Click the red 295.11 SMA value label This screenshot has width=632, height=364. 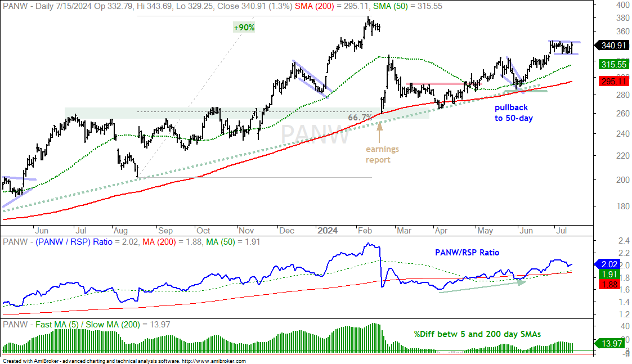pyautogui.click(x=613, y=82)
